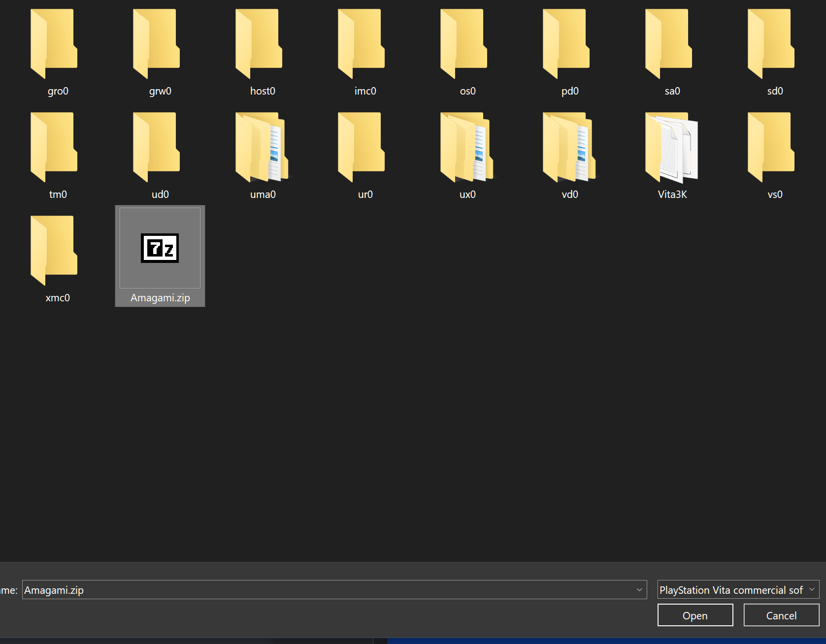This screenshot has height=644, width=826.
Task: Select the Vita3K folder icon
Action: (x=672, y=147)
